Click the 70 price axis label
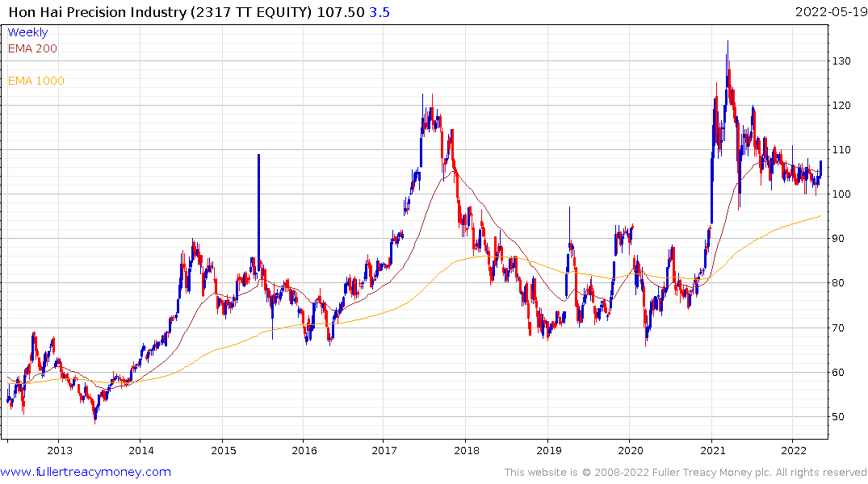 coord(838,328)
